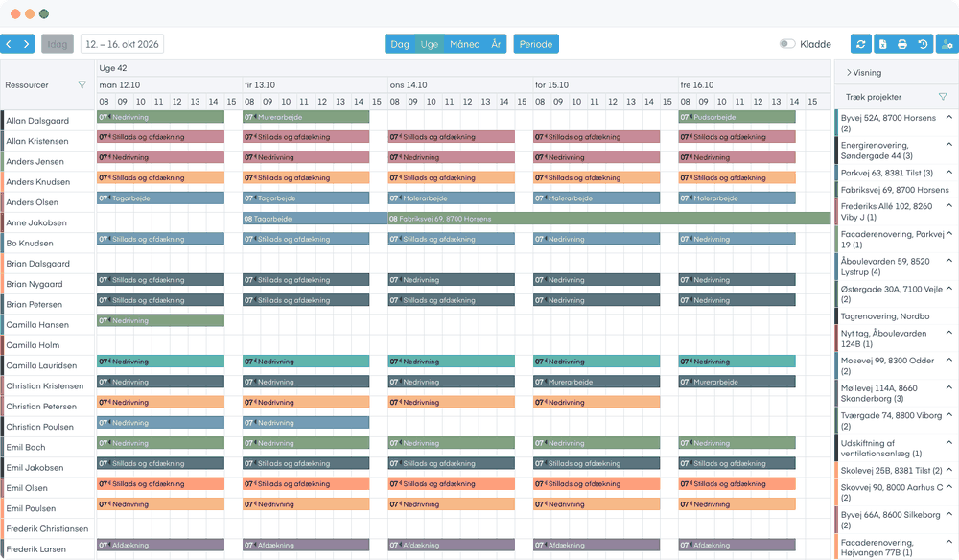Viewport: 959px width, 560px height.
Task: Go to the previous week
Action: click(x=9, y=44)
